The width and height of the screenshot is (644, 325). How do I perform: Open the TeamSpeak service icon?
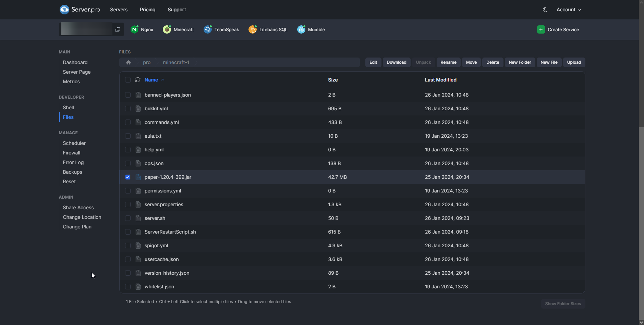pyautogui.click(x=208, y=29)
